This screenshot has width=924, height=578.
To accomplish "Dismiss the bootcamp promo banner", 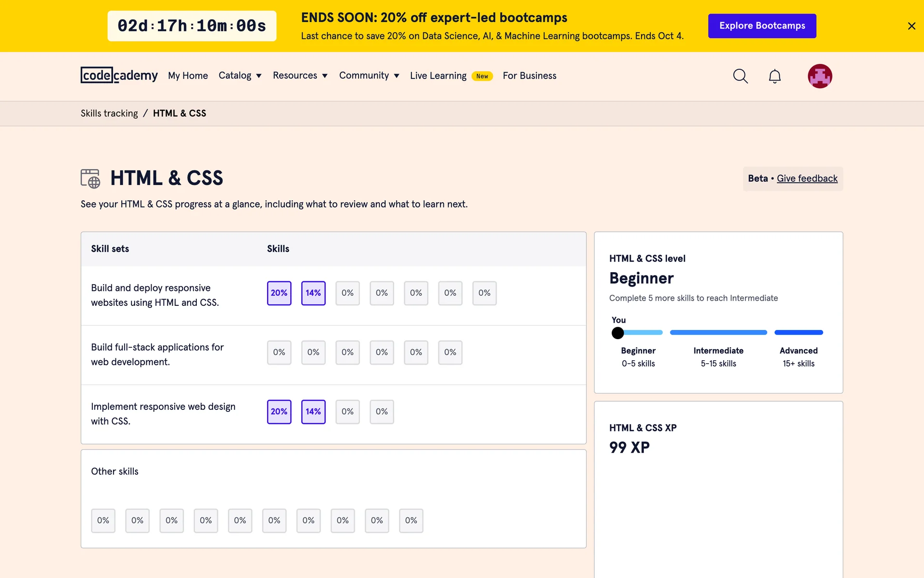I will [x=911, y=26].
